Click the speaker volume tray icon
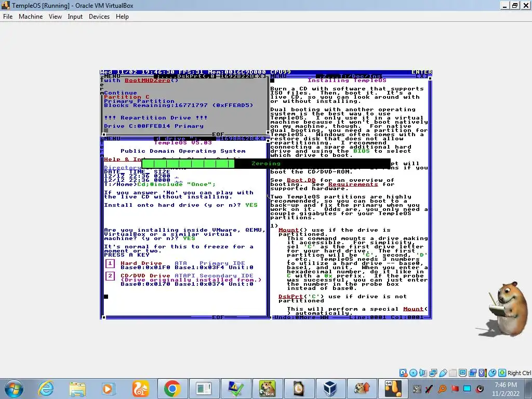Screen dimensions: 532x399 click(480, 389)
